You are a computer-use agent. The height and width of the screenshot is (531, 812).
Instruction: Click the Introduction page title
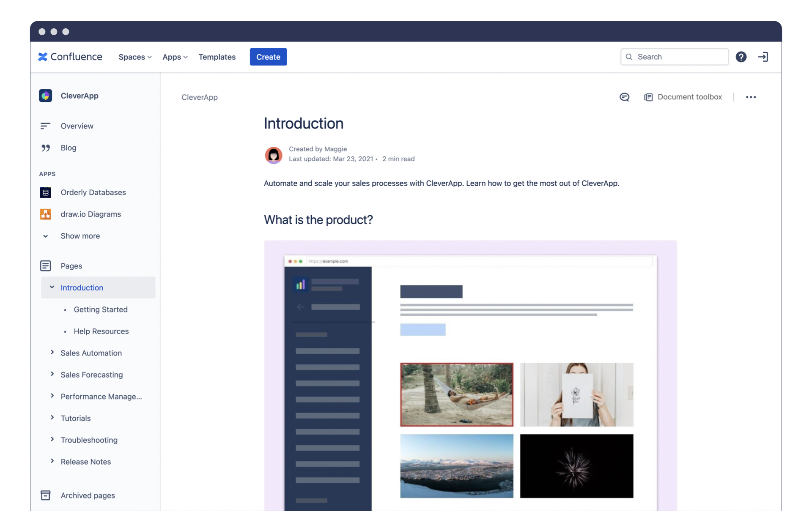pyautogui.click(x=304, y=123)
